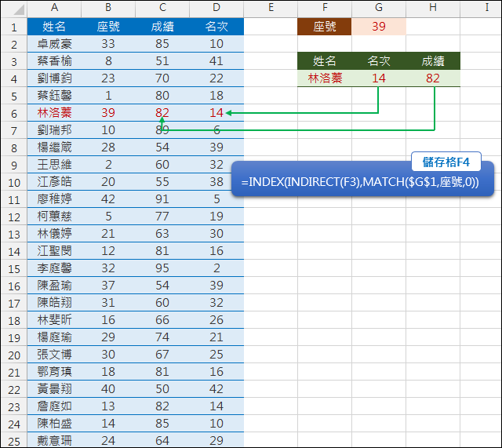Select the name cell 卓威豪
This screenshot has width=502, height=448.
(54, 44)
